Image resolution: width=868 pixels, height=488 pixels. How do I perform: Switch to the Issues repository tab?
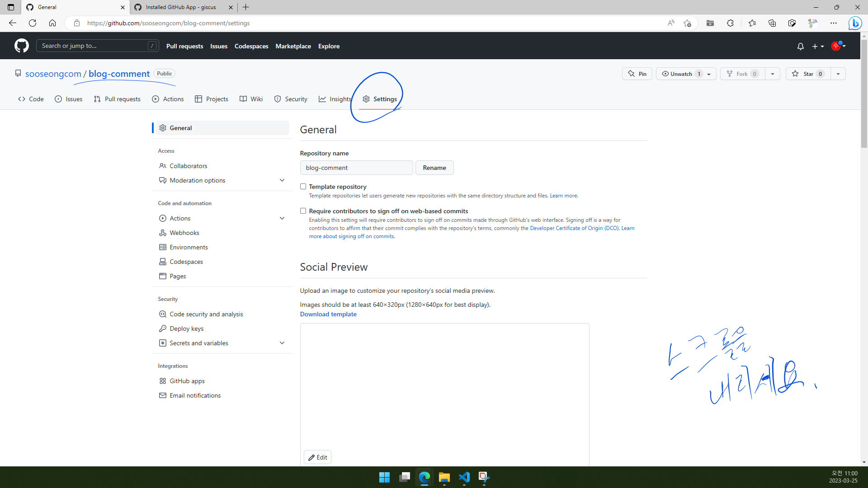tap(69, 99)
